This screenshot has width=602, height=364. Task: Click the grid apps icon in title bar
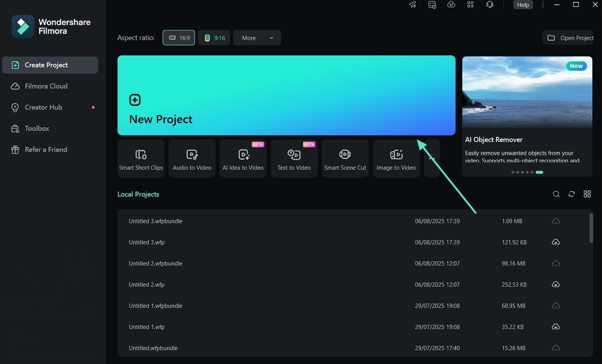point(470,5)
